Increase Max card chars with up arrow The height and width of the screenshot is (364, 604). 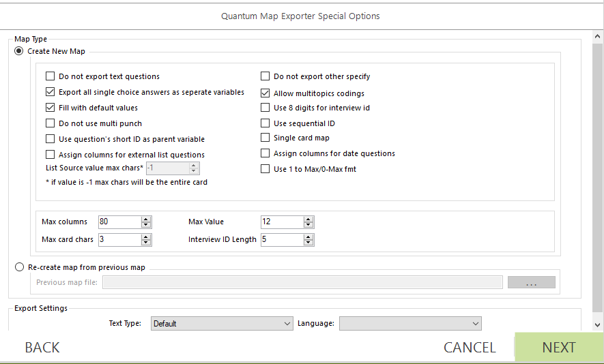coord(145,237)
